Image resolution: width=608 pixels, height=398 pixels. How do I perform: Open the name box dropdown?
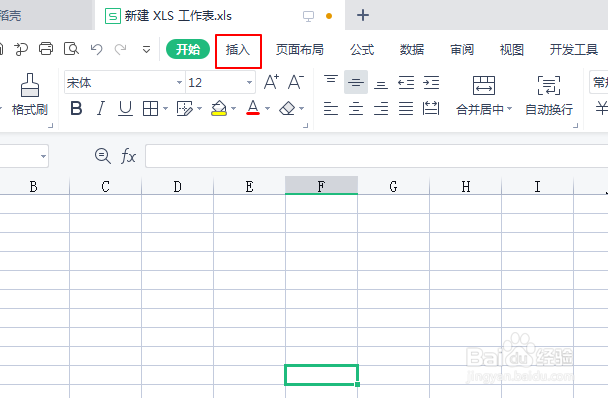(x=43, y=156)
